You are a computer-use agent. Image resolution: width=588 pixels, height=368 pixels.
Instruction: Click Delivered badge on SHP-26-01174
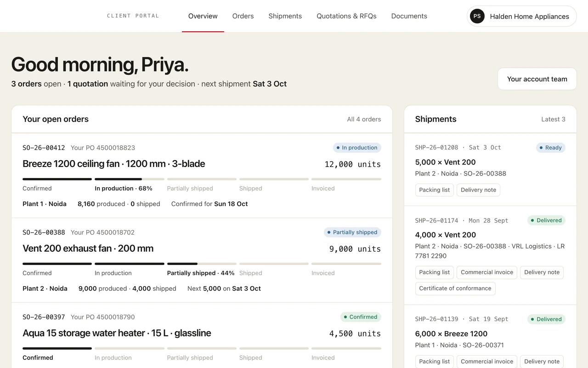546,220
